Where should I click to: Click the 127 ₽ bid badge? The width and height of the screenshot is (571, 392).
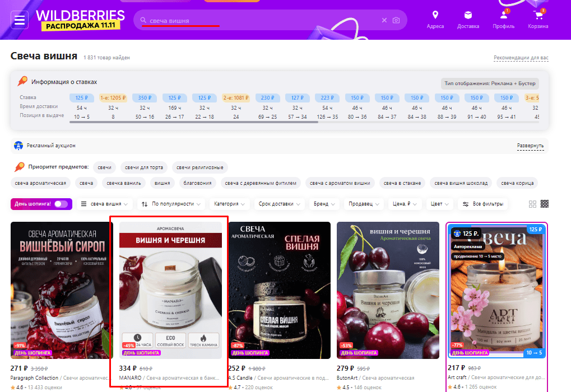298,98
